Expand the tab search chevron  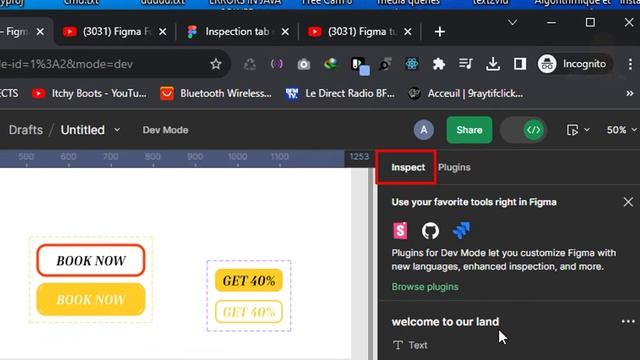(x=512, y=22)
